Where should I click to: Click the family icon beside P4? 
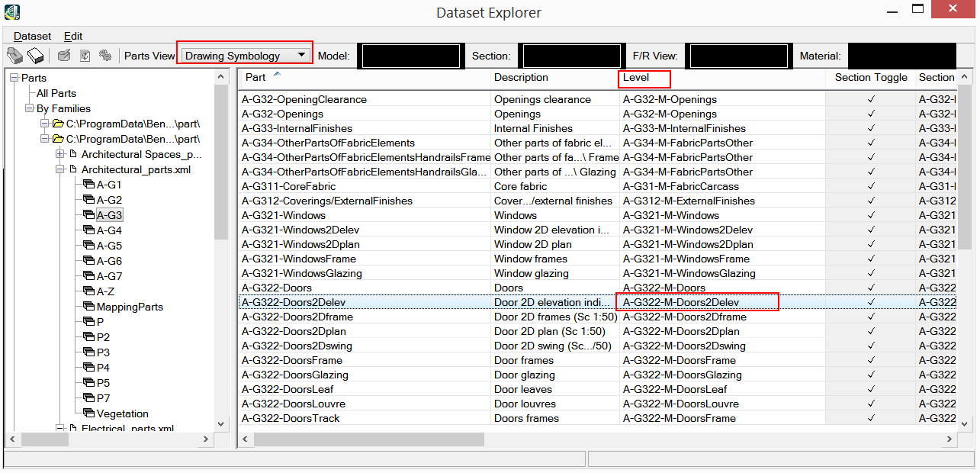click(x=88, y=368)
